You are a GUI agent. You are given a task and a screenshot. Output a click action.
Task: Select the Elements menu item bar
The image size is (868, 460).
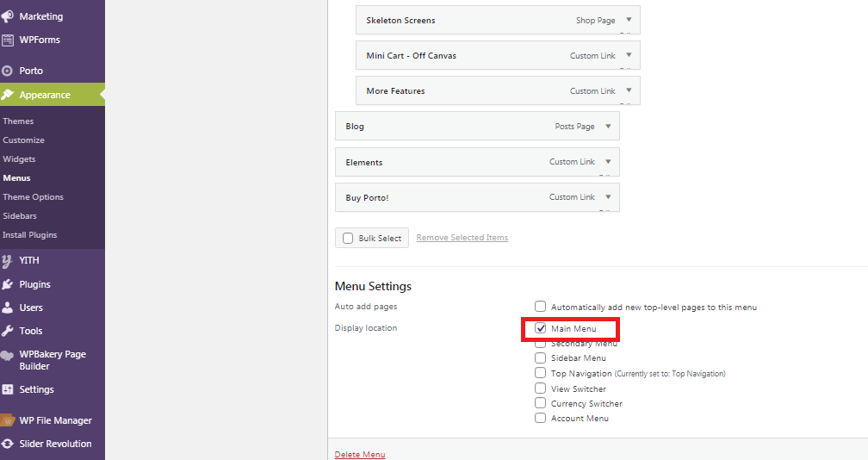tap(477, 162)
